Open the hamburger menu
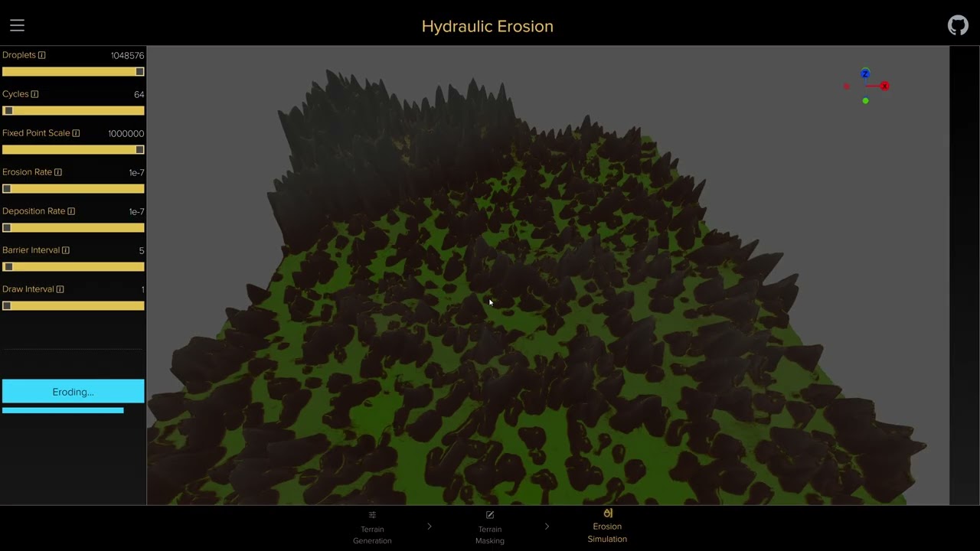980x551 pixels. 17,26
